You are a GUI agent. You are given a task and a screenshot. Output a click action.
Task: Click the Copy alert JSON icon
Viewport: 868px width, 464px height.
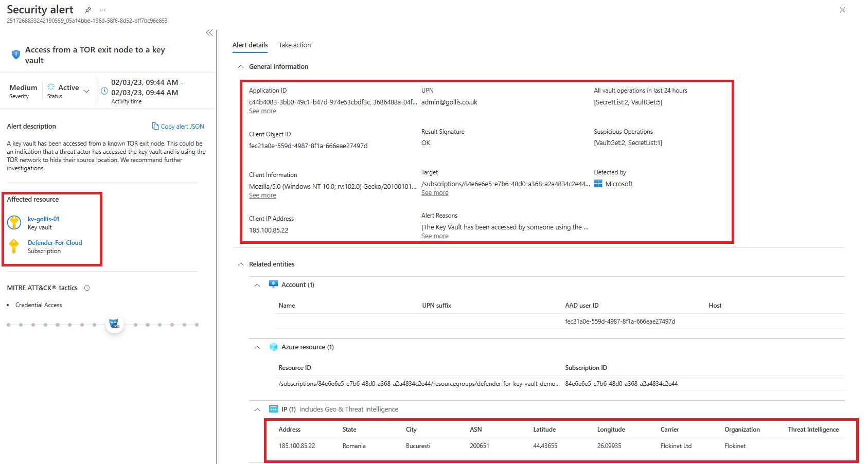tap(155, 126)
